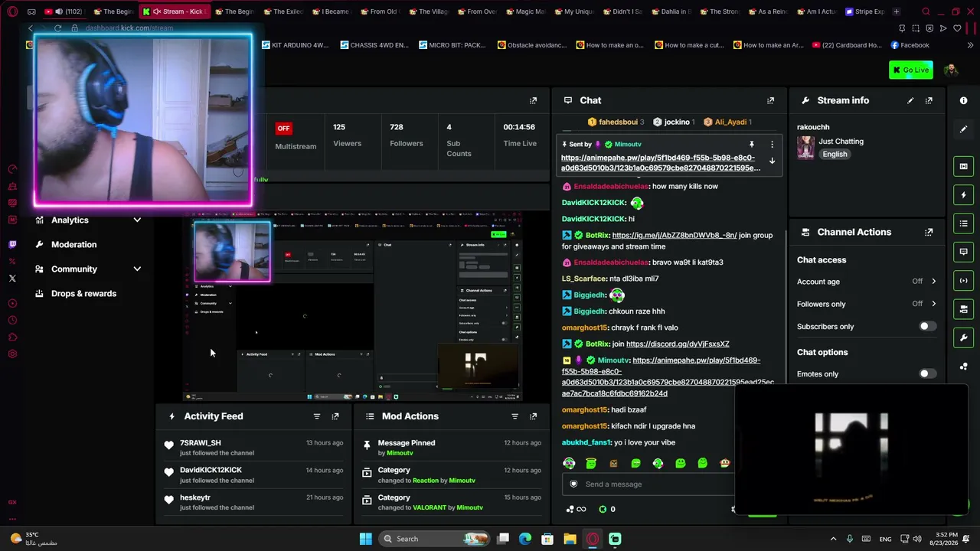Send the first headphones emote
980x551 pixels.
pos(569,463)
